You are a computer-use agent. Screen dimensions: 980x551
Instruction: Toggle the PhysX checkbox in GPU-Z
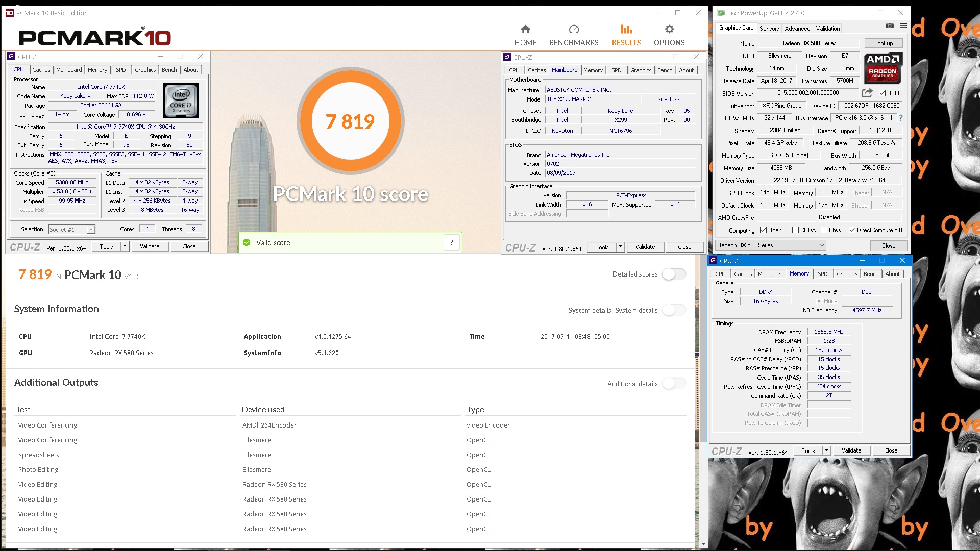pos(824,230)
